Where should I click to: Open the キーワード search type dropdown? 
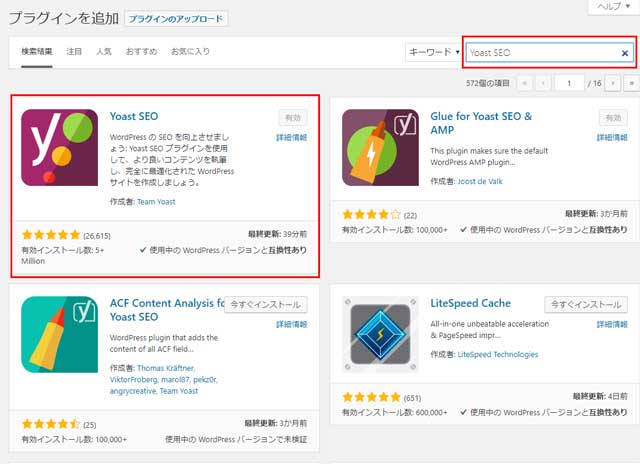(x=434, y=52)
